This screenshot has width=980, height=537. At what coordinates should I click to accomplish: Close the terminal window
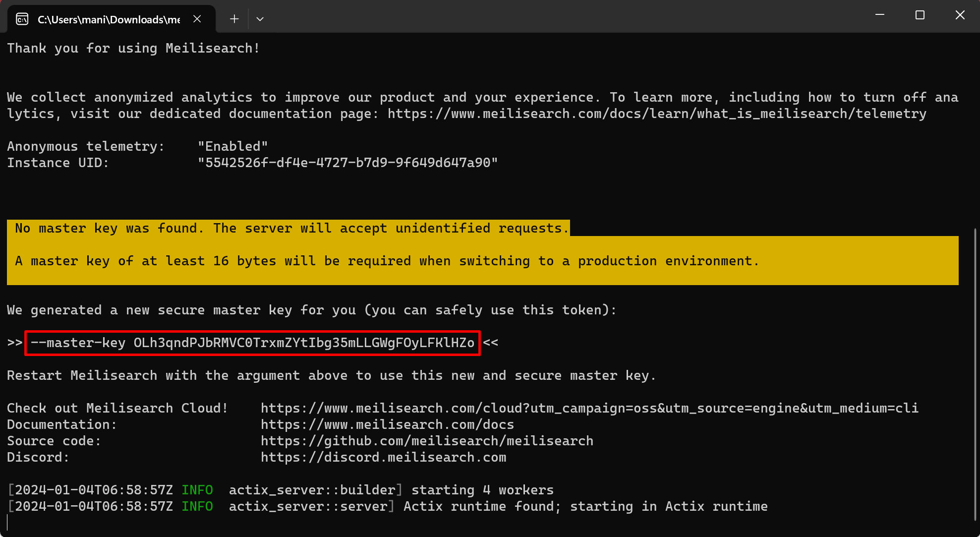(x=960, y=15)
